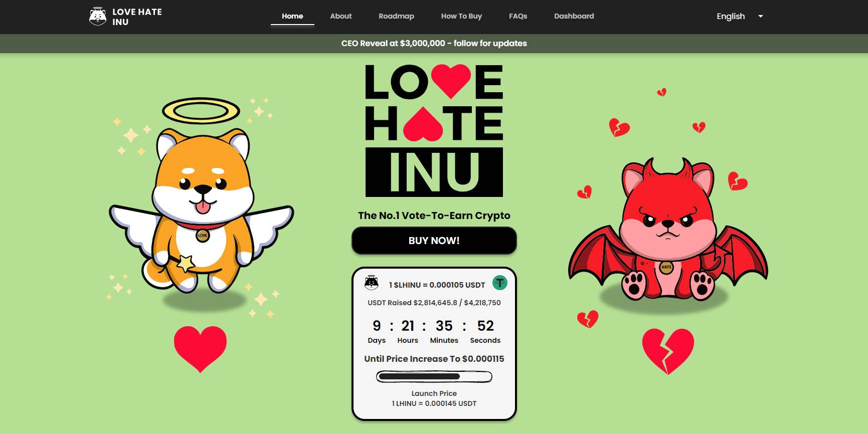Click the 'Launch Price' label

pyautogui.click(x=434, y=393)
